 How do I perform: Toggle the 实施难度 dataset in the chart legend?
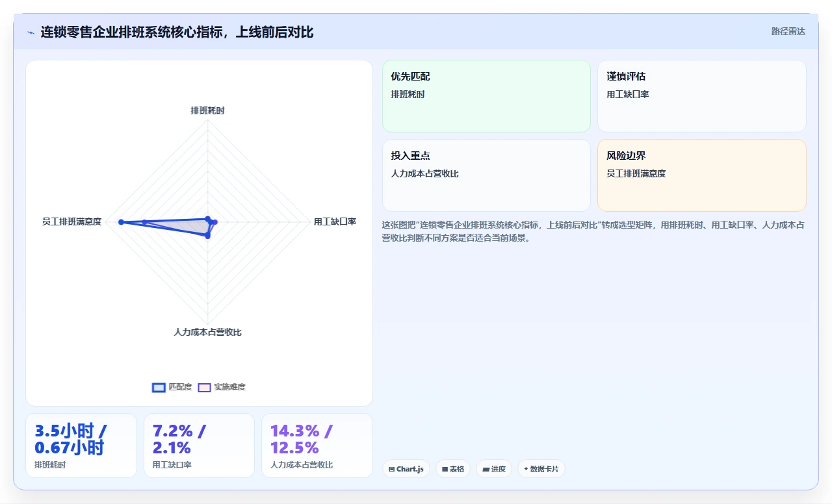click(x=222, y=387)
